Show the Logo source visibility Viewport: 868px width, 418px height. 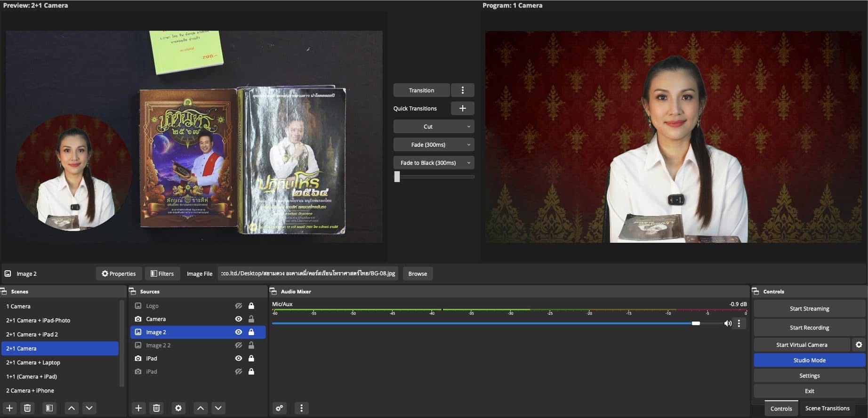point(239,306)
